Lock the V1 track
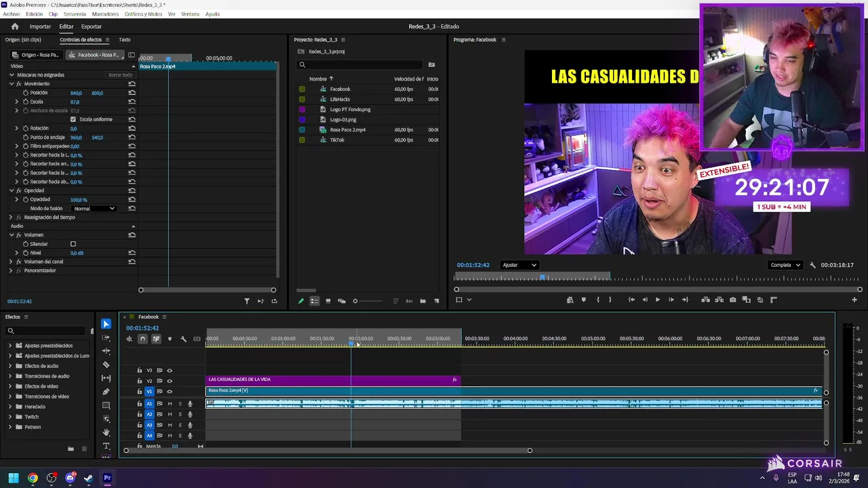Image resolution: width=868 pixels, height=488 pixels. 140,391
